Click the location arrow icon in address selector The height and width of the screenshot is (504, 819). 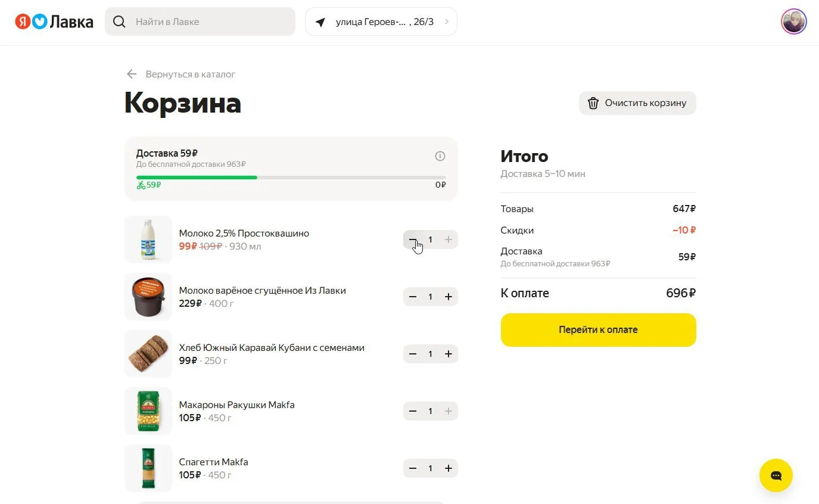click(x=320, y=22)
